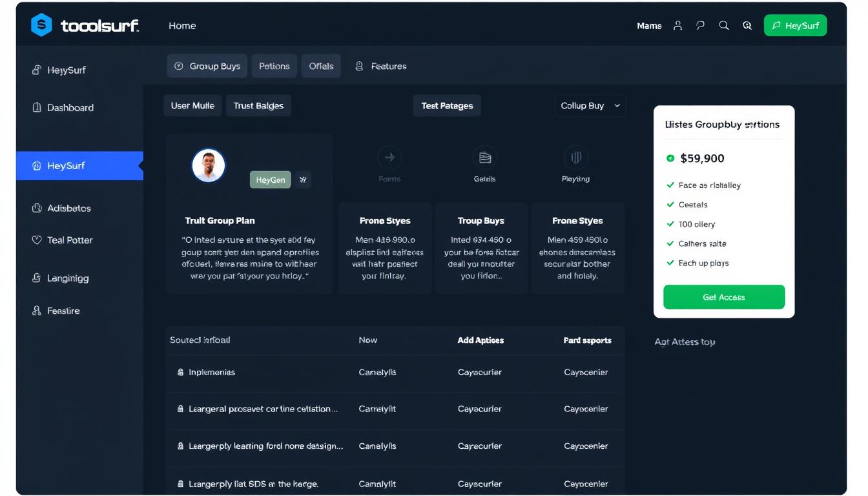Screen dimensions: 868x496
Task: Open the Troup Buys card
Action: click(481, 249)
